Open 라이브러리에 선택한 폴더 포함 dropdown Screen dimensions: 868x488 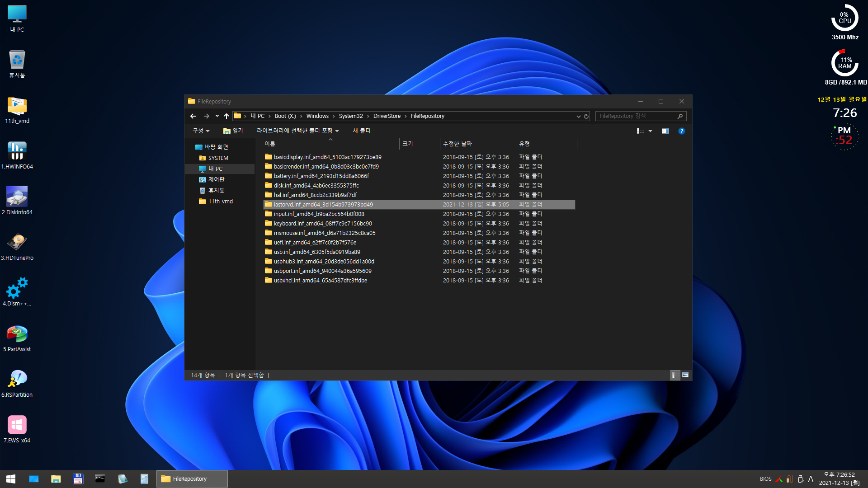point(297,131)
